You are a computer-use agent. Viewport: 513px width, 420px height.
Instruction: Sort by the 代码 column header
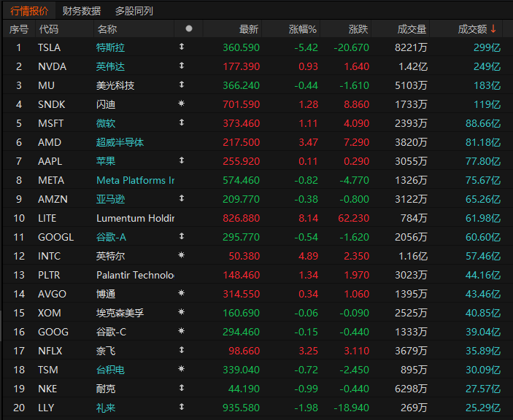pos(49,29)
